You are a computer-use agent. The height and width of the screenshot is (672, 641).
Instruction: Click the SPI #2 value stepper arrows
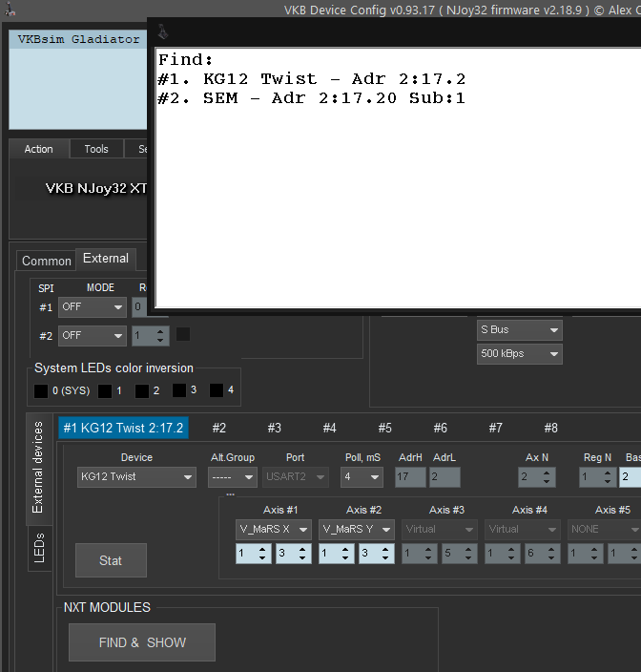click(160, 336)
